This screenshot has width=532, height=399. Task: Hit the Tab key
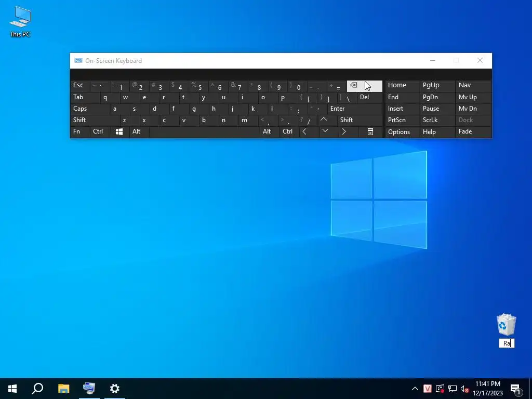(x=85, y=97)
